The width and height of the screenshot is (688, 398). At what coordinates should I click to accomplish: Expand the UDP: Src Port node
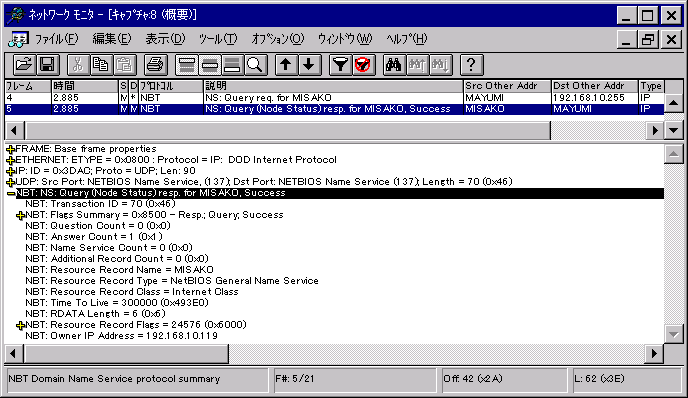point(11,183)
